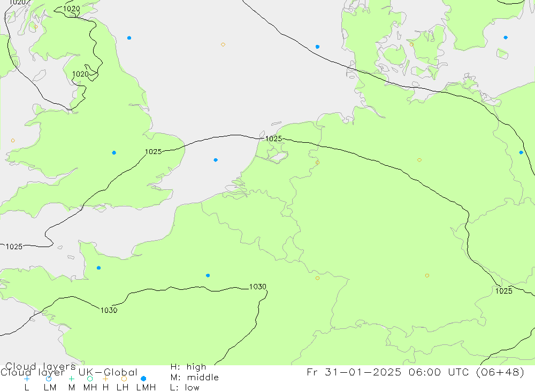This screenshot has width=535, height=392.
Task: Click 1020 isobar label near northern England coast
Action: pyautogui.click(x=80, y=74)
